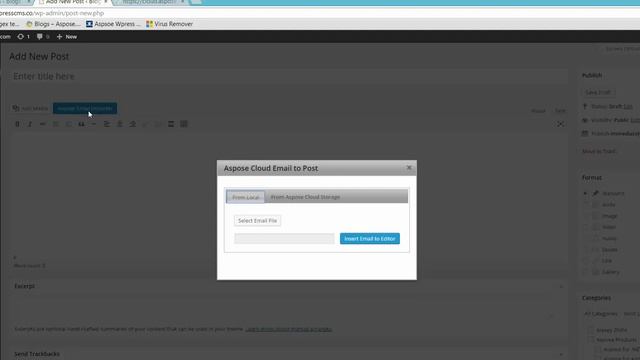Screen dimensions: 640x360
Task: Focus the Enter title here field
Action: [288, 76]
